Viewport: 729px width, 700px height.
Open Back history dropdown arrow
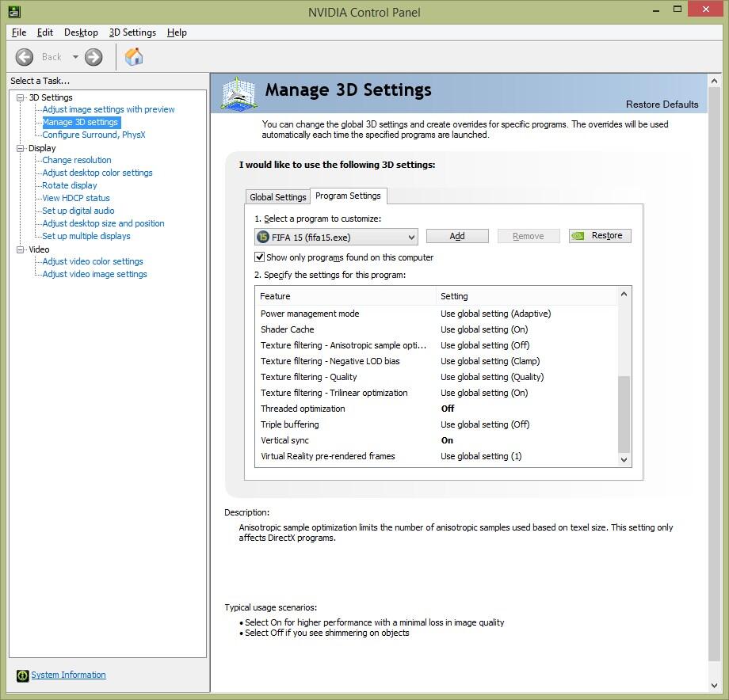[x=75, y=57]
